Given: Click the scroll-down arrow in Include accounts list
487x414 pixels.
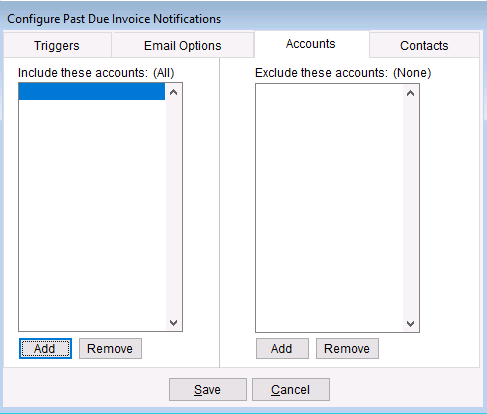Looking at the screenshot, I should tap(173, 323).
